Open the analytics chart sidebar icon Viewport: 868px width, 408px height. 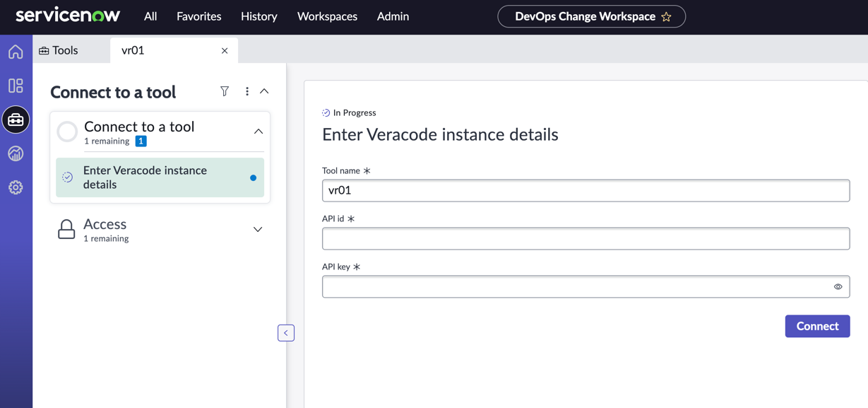coord(16,153)
